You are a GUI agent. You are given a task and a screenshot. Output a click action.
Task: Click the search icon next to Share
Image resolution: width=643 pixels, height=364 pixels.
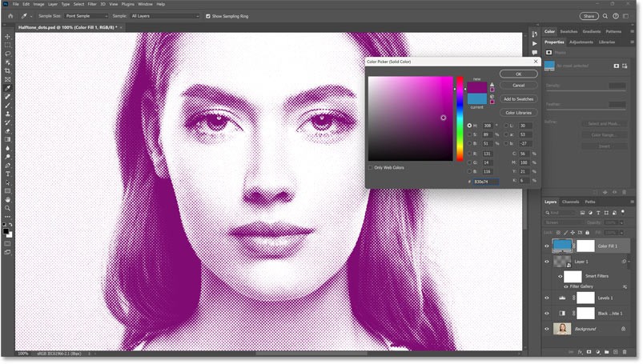pyautogui.click(x=606, y=15)
